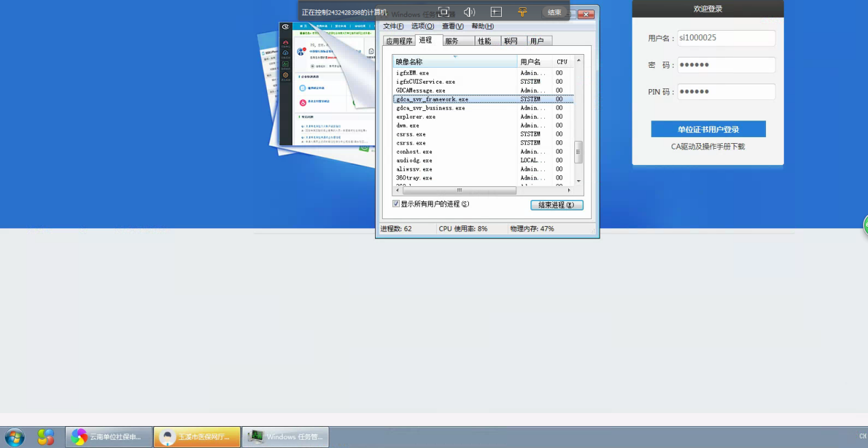Select the conhost.exe process row
Image resolution: width=868 pixels, height=448 pixels.
click(483, 151)
